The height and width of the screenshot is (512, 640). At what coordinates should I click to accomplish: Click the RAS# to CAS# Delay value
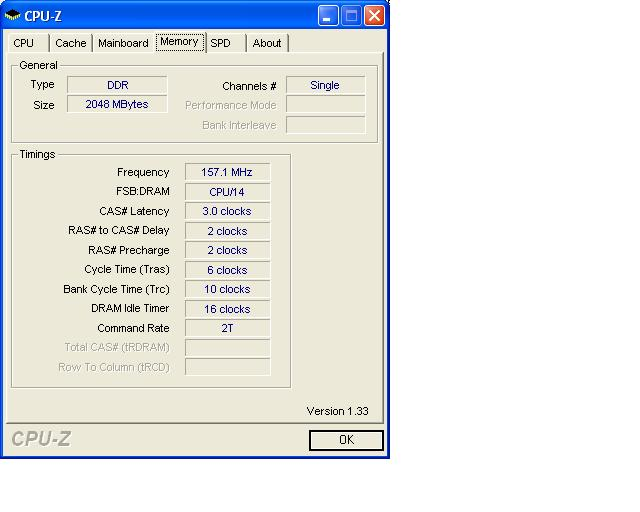[227, 231]
